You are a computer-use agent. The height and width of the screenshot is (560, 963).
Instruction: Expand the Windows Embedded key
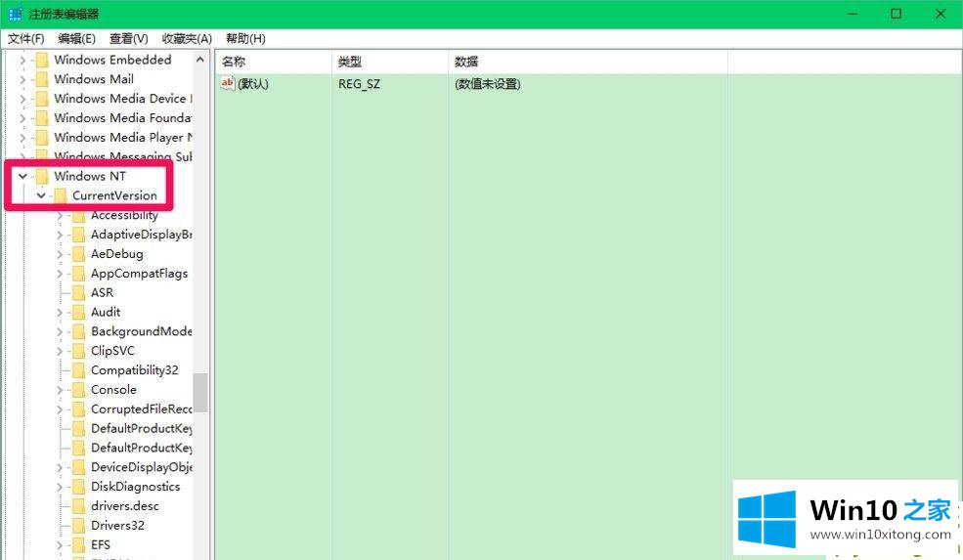click(x=22, y=61)
